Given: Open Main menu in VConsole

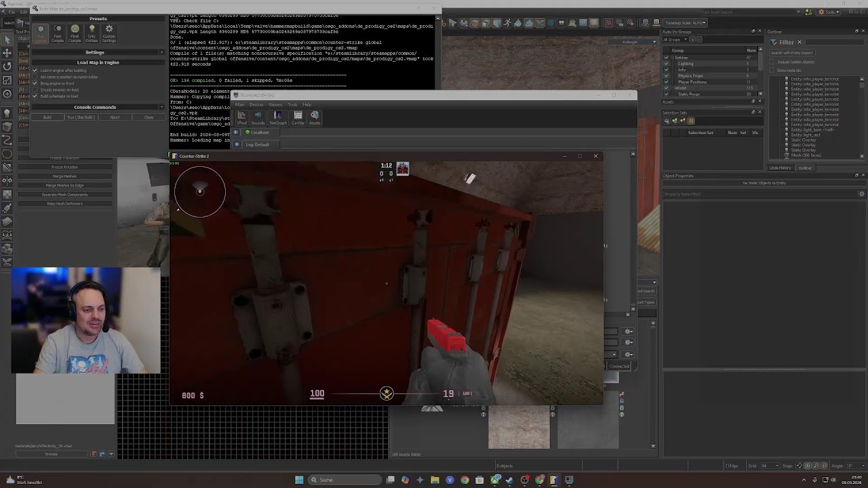Looking at the screenshot, I should pos(239,105).
